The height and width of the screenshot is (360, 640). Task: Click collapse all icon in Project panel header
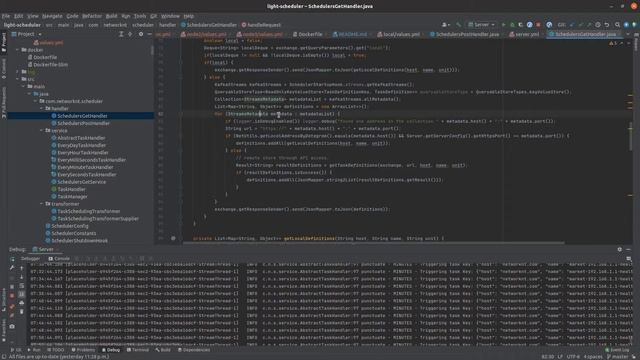pos(130,34)
